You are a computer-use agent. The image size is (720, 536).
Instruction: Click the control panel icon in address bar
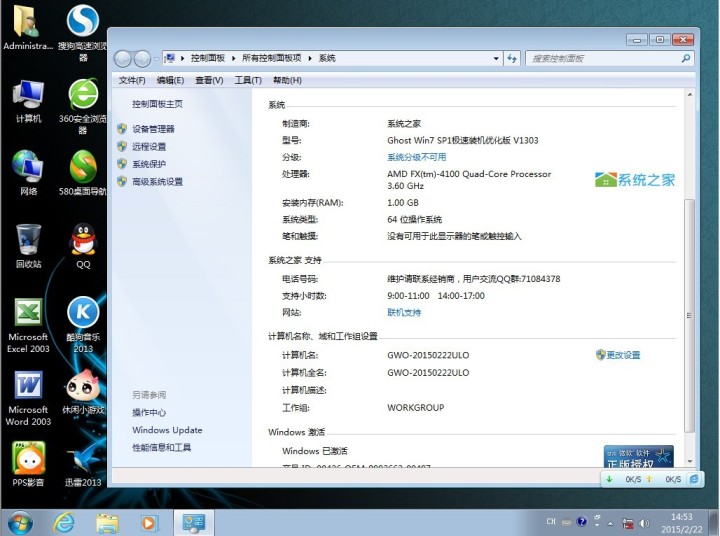[170, 58]
